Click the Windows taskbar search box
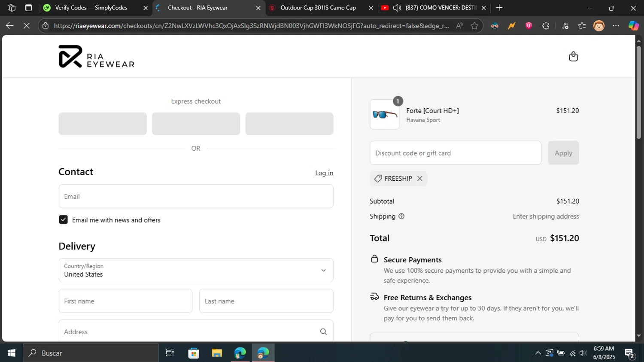The width and height of the screenshot is (644, 362). [x=91, y=353]
